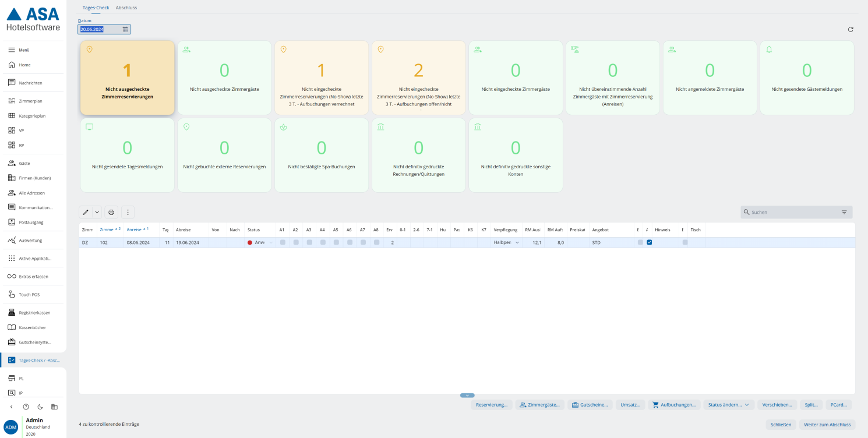Select the Nicht ausgecheckte Zimmerreservierungen tile
868x438 pixels.
tap(128, 77)
